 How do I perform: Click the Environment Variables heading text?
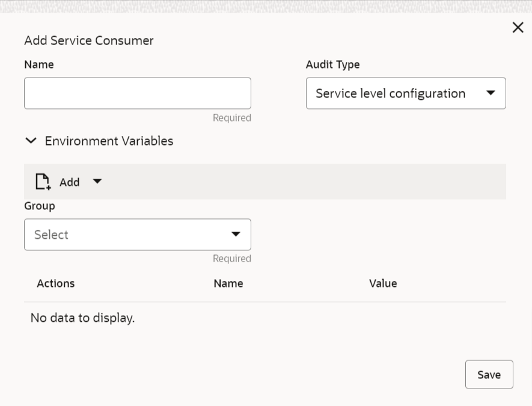click(x=109, y=141)
